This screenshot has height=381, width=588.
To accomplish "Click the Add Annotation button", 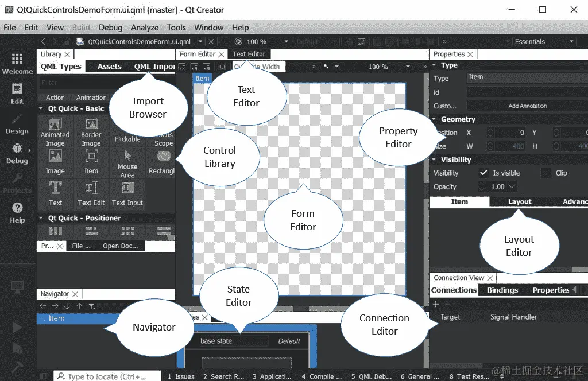I will 527,106.
